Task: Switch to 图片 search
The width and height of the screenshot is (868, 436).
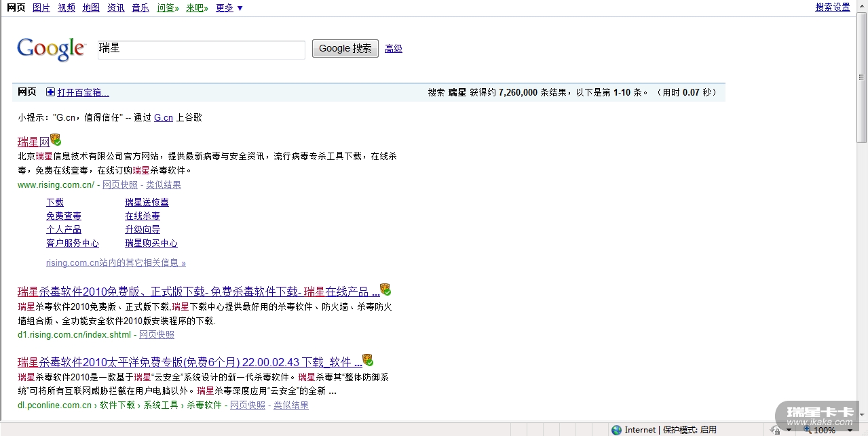Action: coord(41,7)
